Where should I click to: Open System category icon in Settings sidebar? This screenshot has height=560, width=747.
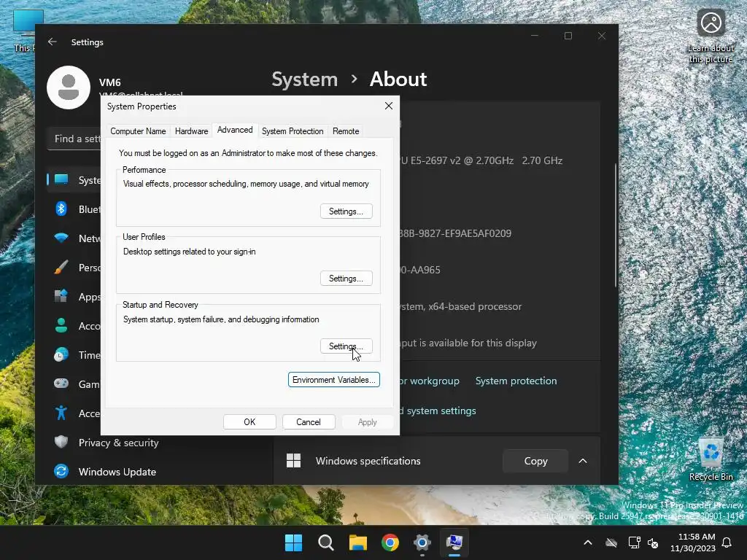[x=61, y=179]
